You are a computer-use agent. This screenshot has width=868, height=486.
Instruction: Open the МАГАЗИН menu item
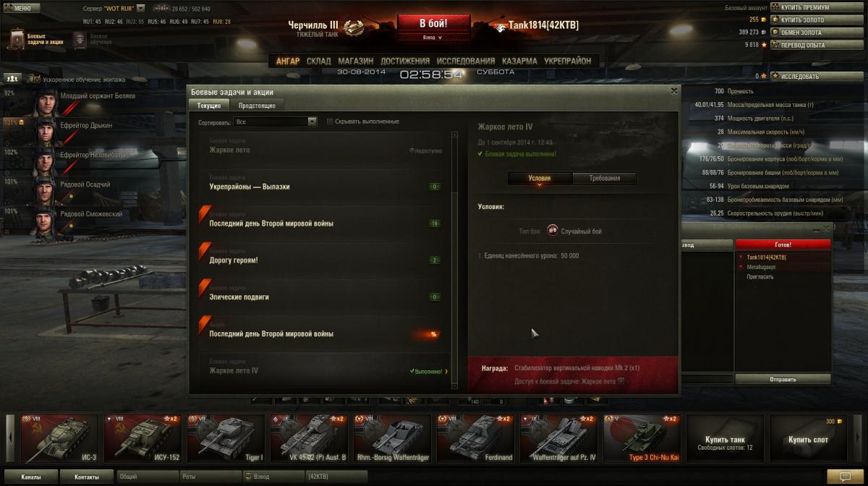355,61
